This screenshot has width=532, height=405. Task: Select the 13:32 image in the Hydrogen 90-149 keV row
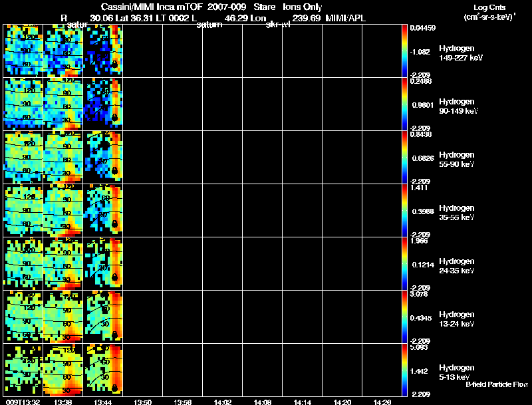[x=23, y=104]
